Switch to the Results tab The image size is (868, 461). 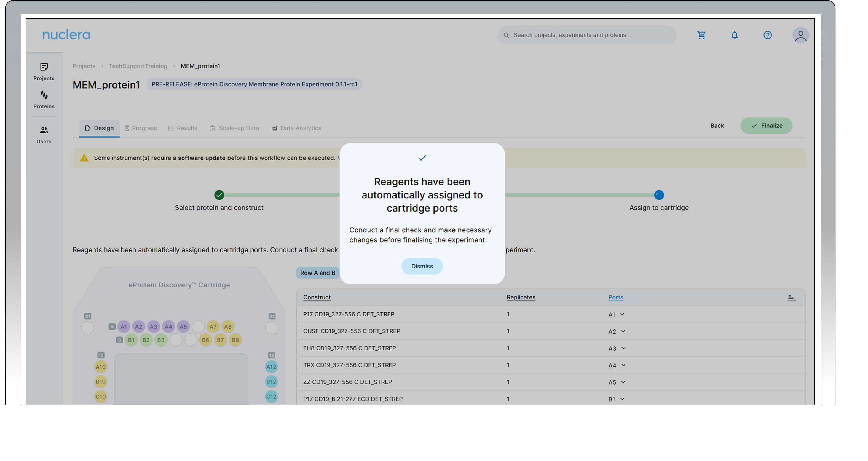[x=183, y=128]
